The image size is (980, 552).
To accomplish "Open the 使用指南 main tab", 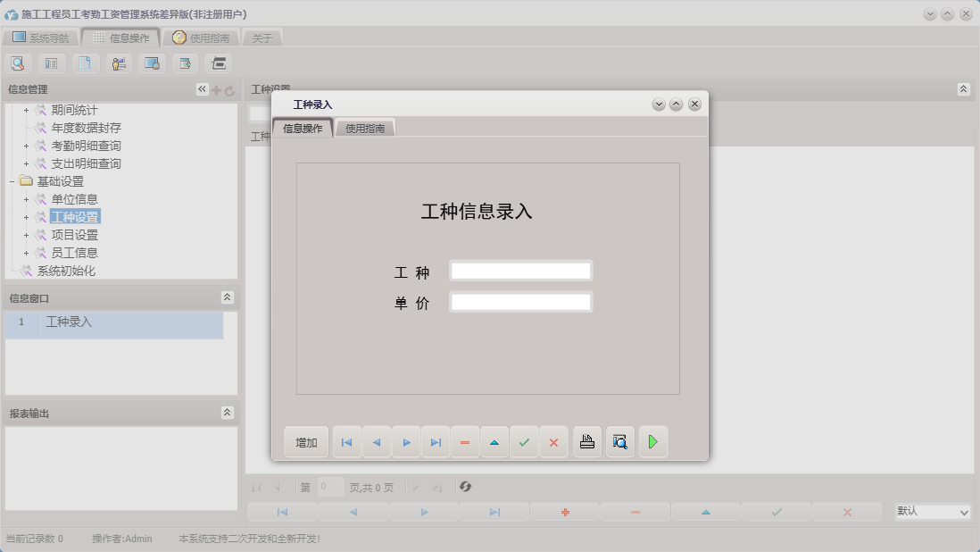I will pyautogui.click(x=201, y=38).
